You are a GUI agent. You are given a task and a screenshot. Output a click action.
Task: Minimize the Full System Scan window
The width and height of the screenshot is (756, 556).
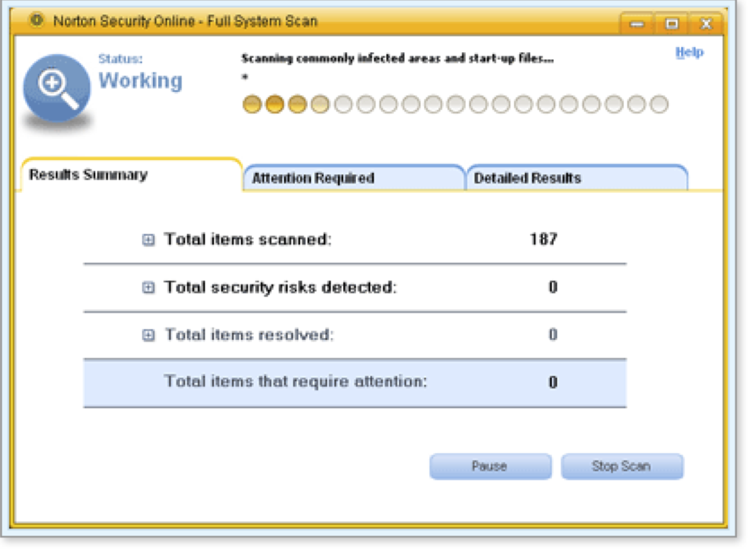(x=636, y=24)
